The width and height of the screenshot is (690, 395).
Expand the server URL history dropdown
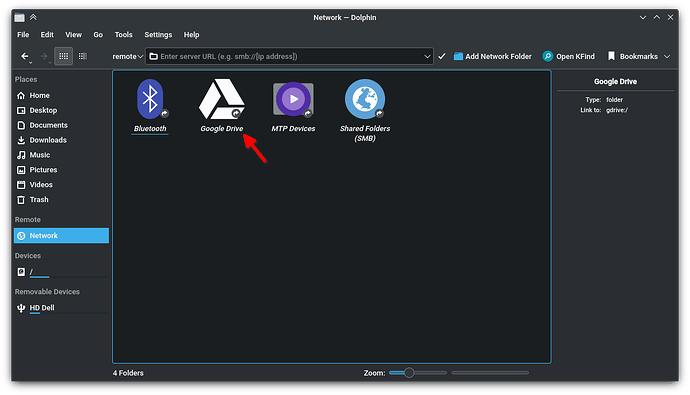(427, 56)
